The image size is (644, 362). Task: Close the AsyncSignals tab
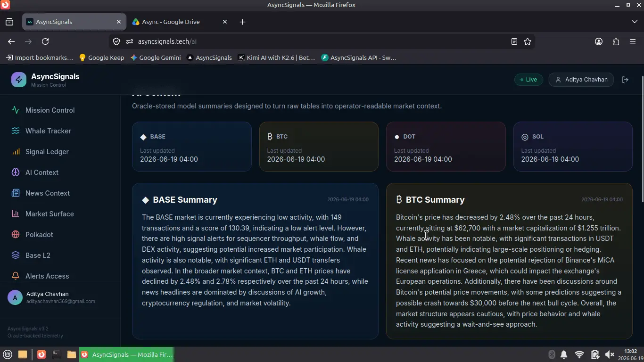click(x=119, y=22)
